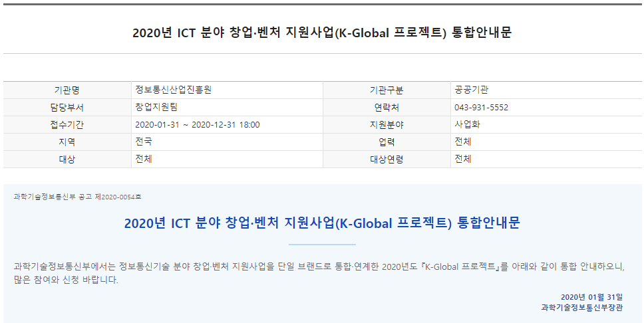Select the '지역' label cell
Screen dimensions: 644x323
pyautogui.click(x=67, y=142)
